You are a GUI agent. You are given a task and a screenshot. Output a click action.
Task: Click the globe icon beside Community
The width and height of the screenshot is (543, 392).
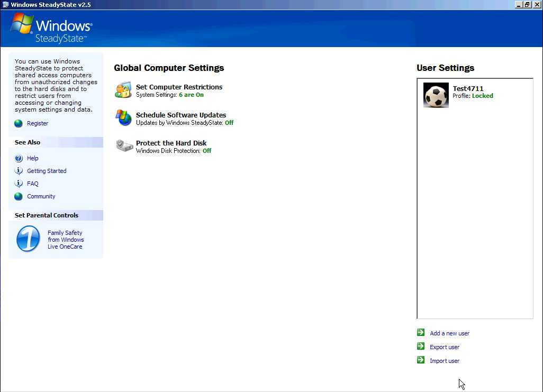click(19, 196)
